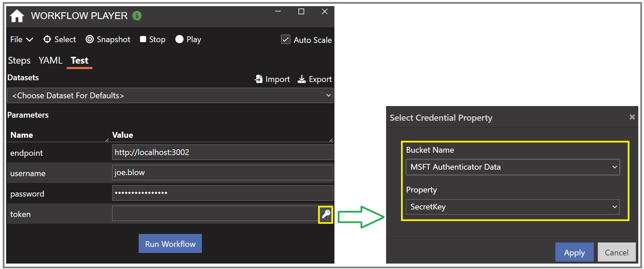Toggle the Auto Scale checkbox

[285, 40]
